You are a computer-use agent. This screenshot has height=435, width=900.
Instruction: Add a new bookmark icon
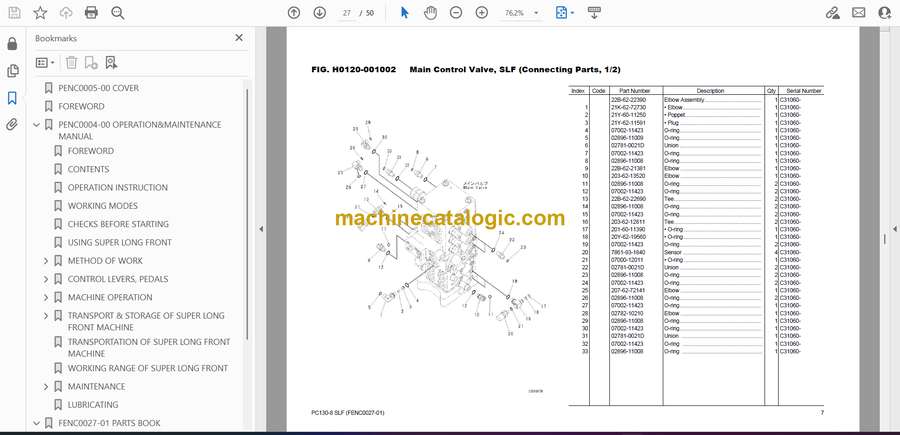pyautogui.click(x=91, y=63)
